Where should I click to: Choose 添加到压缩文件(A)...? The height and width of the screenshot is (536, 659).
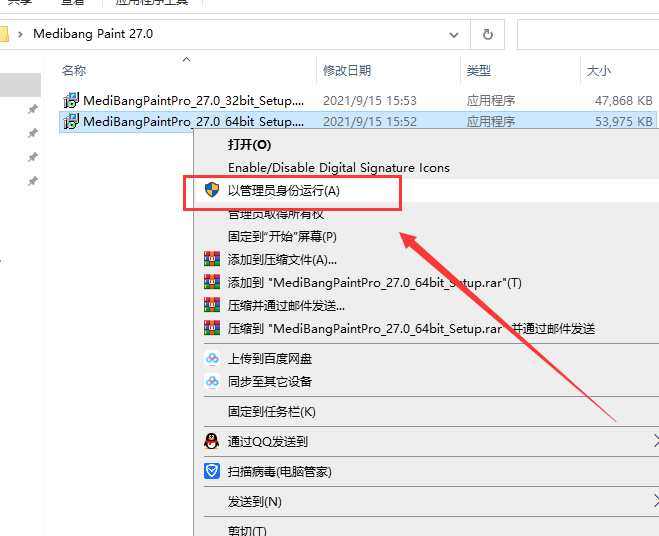click(x=282, y=260)
